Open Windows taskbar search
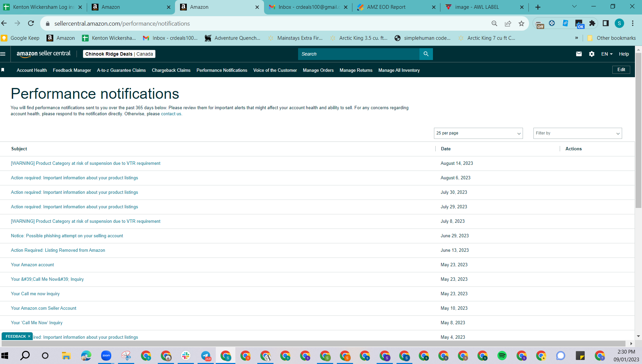The width and height of the screenshot is (642, 364). (x=25, y=356)
